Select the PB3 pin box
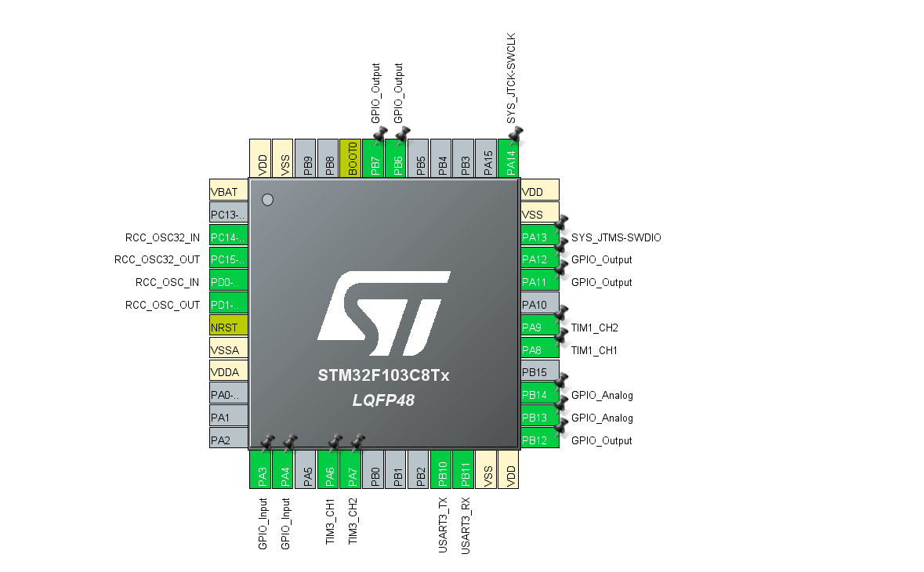 point(465,157)
